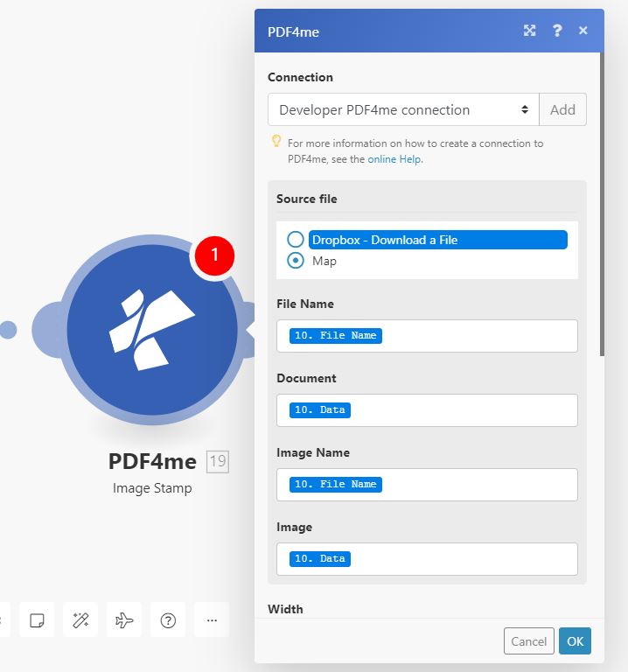Image resolution: width=628 pixels, height=672 pixels.
Task: Click inside the File Name input field
Action: (427, 336)
